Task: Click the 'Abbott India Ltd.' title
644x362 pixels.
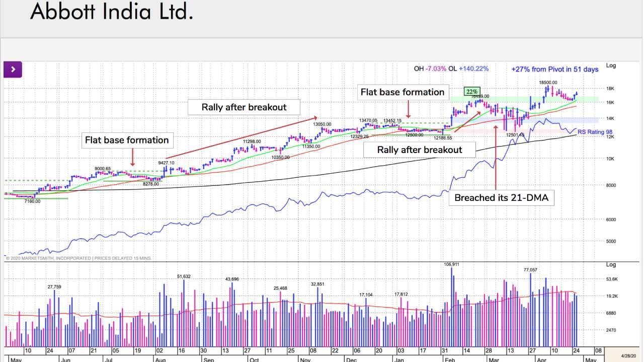Action: coord(111,12)
